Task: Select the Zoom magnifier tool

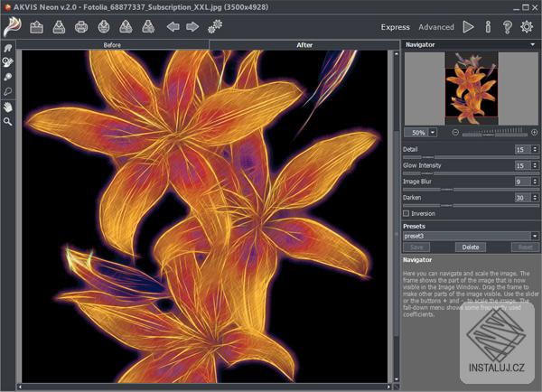Action: [7, 122]
